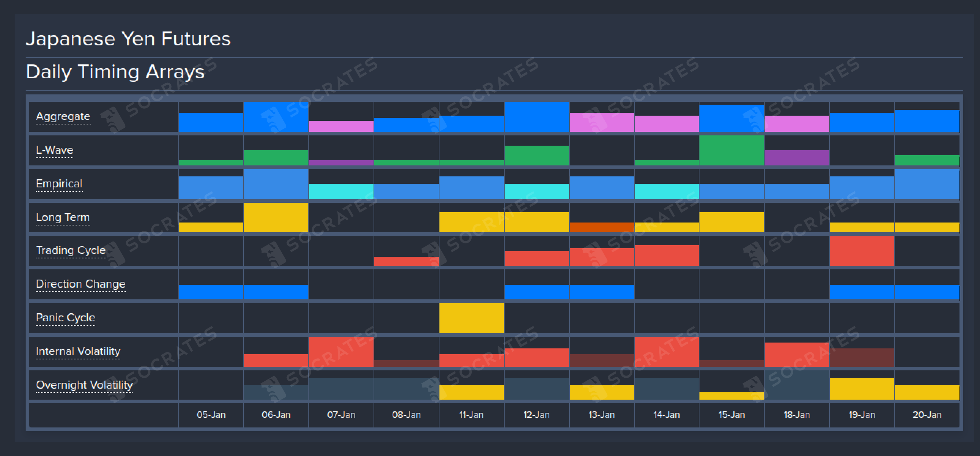Click the L-Wave row label
The image size is (980, 456).
click(x=55, y=150)
